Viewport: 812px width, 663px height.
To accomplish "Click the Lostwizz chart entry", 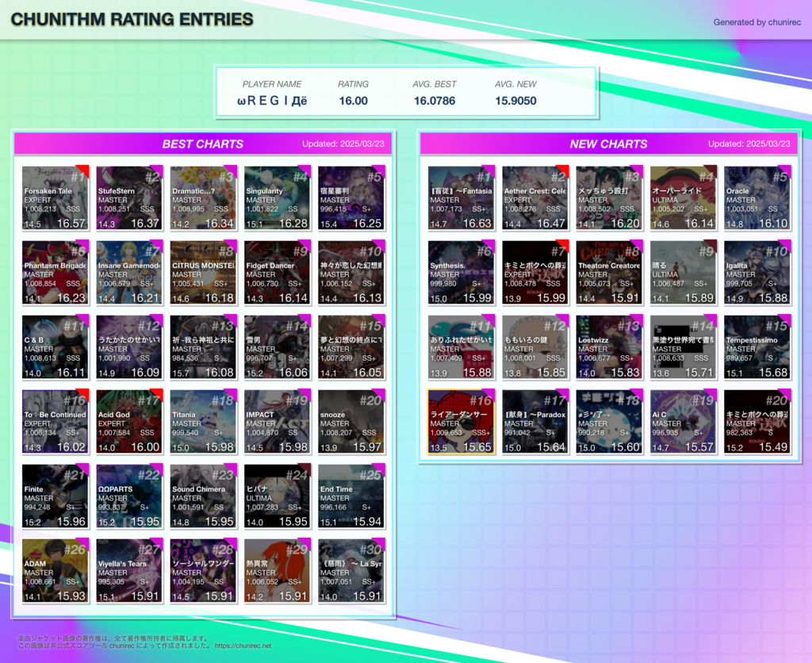I will click(609, 347).
